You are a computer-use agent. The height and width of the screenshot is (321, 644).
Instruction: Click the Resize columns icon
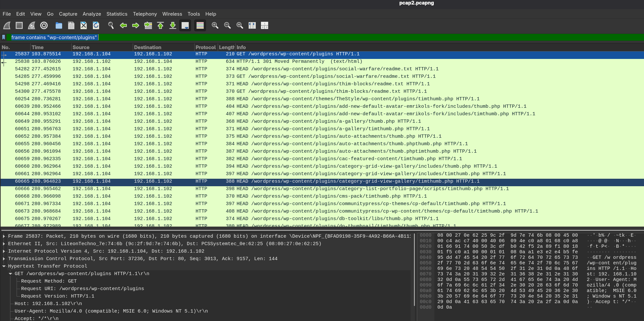[252, 25]
